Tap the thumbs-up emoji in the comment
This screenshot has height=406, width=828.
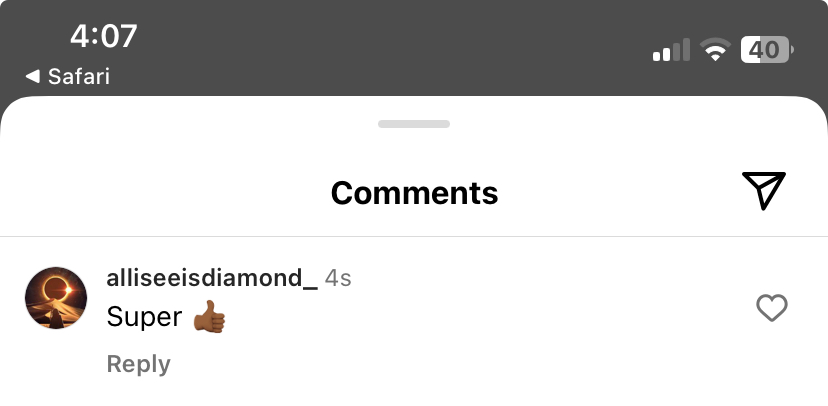point(209,316)
